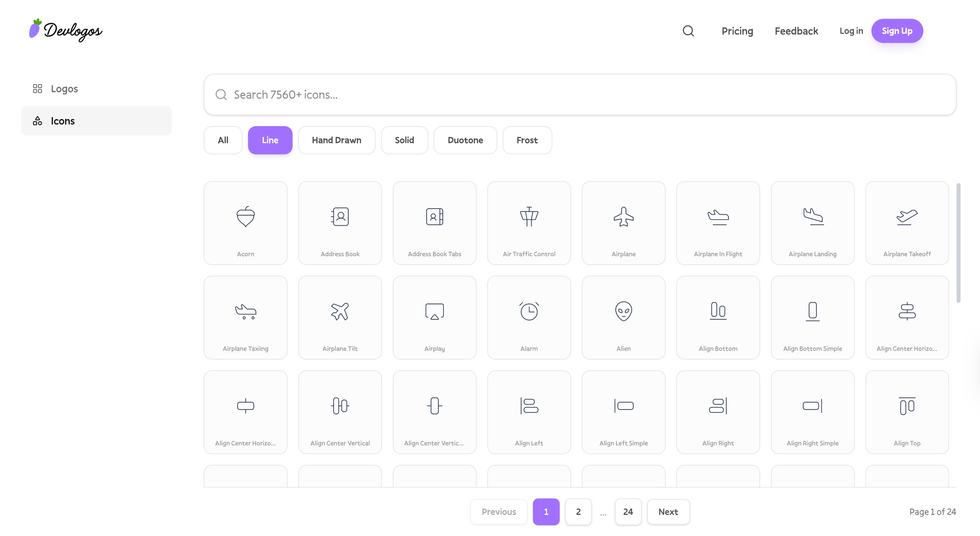
Task: Select the Acorn icon
Action: tap(245, 223)
